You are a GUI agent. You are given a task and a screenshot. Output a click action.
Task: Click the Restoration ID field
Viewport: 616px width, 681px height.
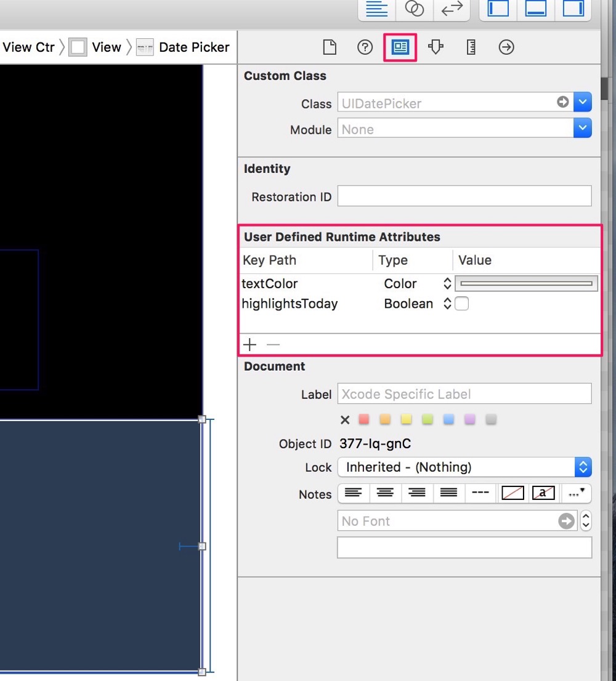464,196
